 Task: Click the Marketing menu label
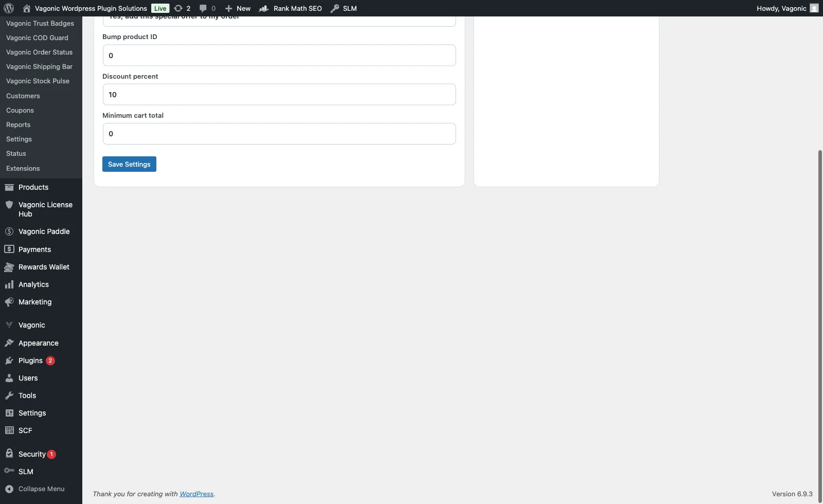pos(35,302)
